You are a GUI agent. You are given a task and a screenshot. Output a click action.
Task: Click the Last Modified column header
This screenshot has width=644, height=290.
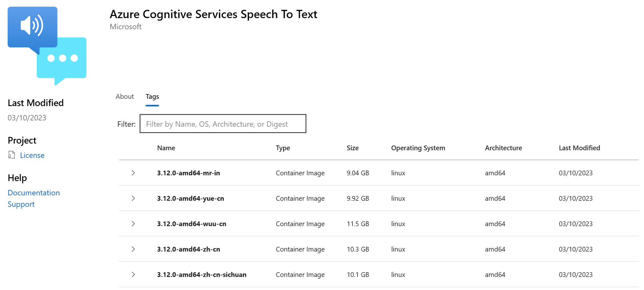579,148
